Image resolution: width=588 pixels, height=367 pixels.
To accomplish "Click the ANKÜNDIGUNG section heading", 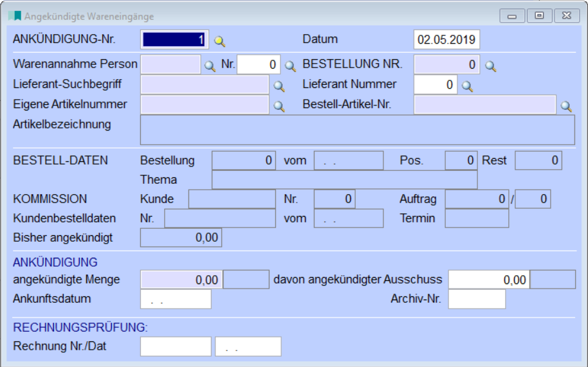I will [x=55, y=262].
